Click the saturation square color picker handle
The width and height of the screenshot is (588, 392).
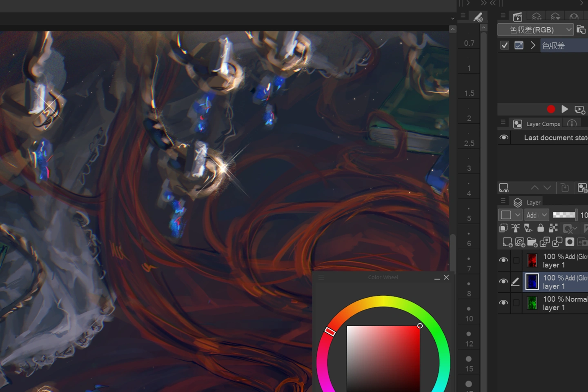[420, 325]
